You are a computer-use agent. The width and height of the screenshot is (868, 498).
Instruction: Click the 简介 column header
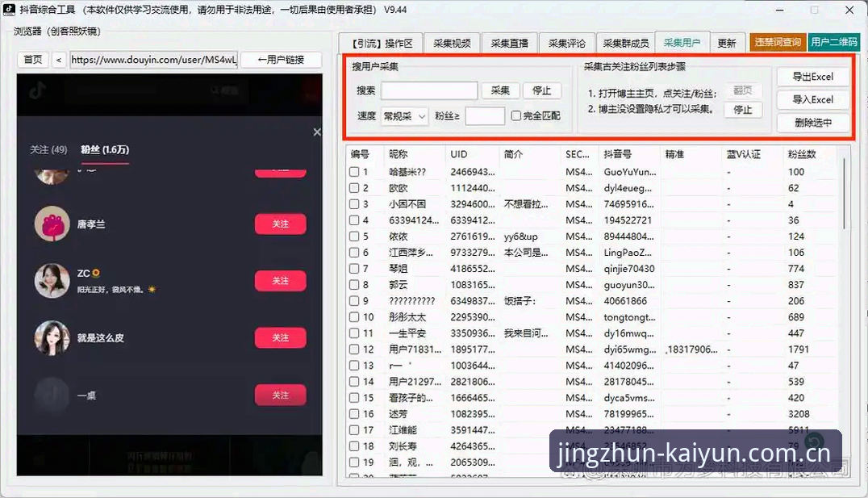click(x=530, y=154)
